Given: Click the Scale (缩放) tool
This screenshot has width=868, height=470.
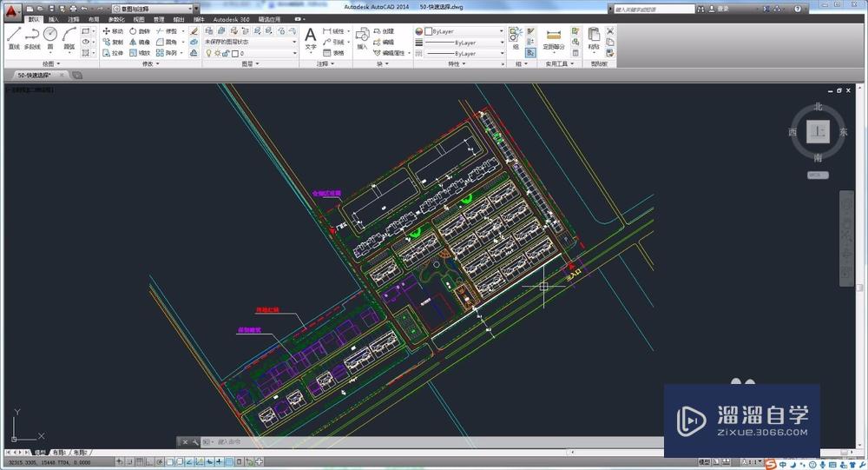Looking at the screenshot, I should 140,53.
